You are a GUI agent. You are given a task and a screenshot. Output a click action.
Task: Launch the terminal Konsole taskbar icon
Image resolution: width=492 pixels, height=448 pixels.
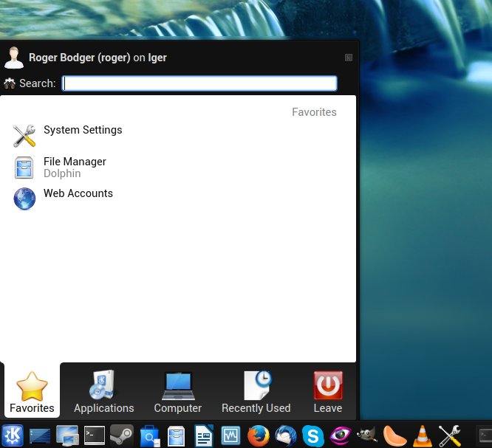(95, 435)
